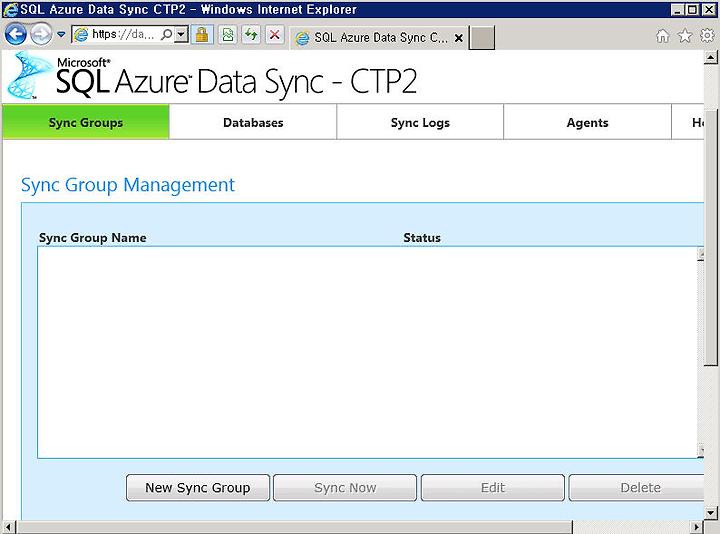This screenshot has height=534, width=720.
Task: Click the page vertical scrollbar up arrow
Action: [711, 57]
